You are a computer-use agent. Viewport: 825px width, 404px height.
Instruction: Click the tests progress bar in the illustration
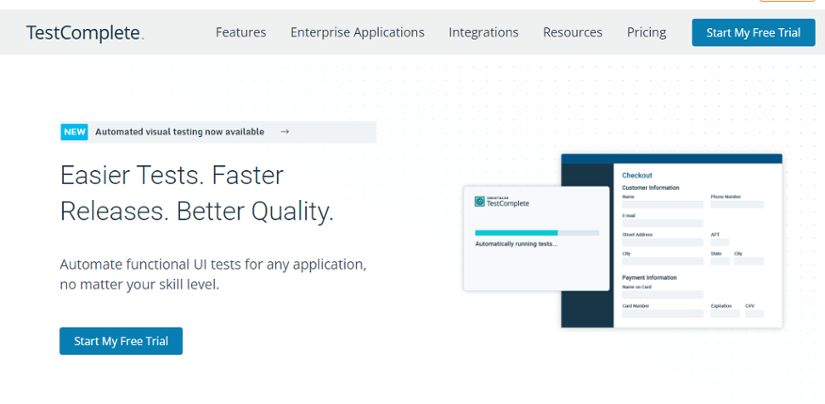pos(537,233)
